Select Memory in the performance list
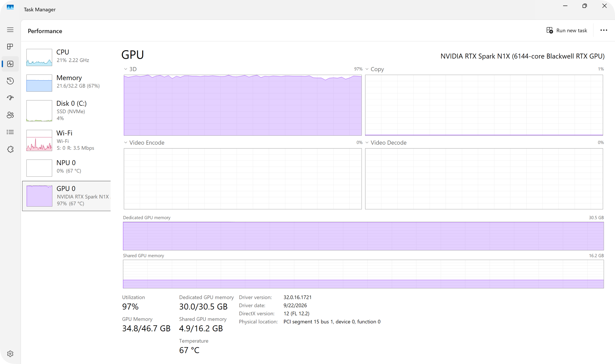The height and width of the screenshot is (364, 615). click(x=67, y=83)
